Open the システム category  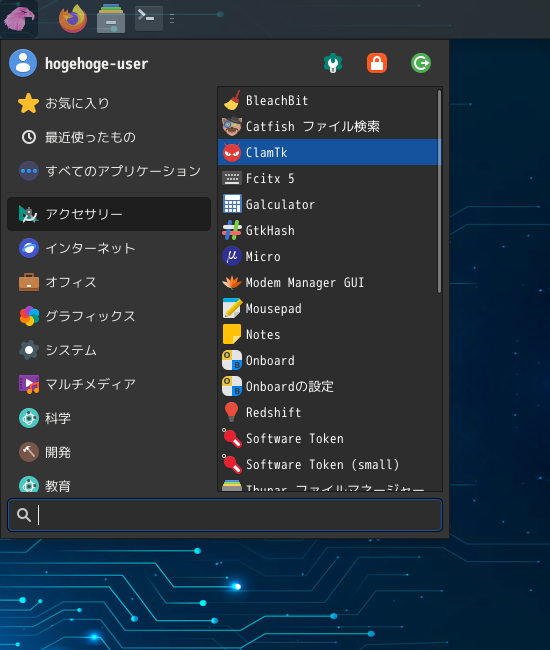point(109,350)
